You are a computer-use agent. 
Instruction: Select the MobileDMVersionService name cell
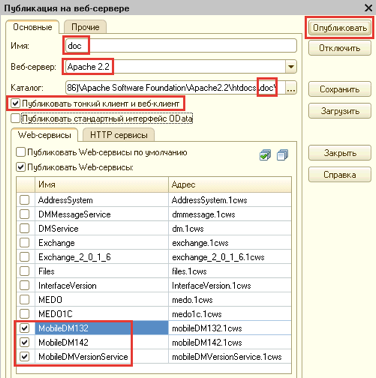click(x=102, y=357)
